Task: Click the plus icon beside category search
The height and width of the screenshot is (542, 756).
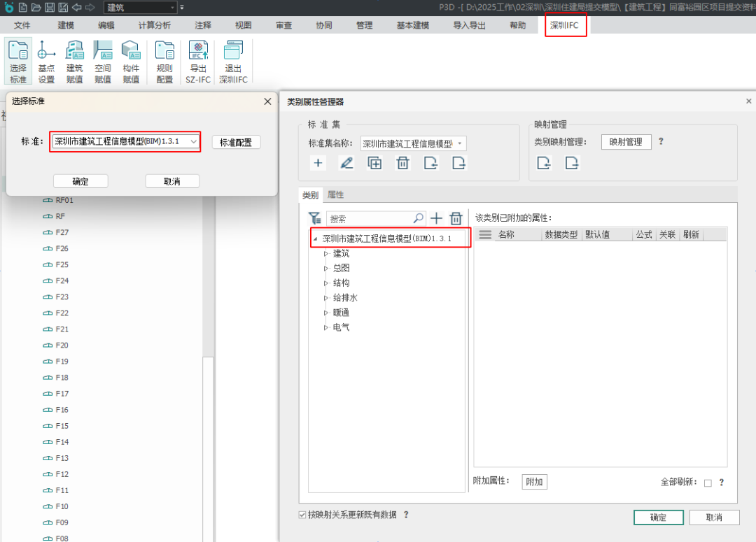Action: click(x=436, y=218)
